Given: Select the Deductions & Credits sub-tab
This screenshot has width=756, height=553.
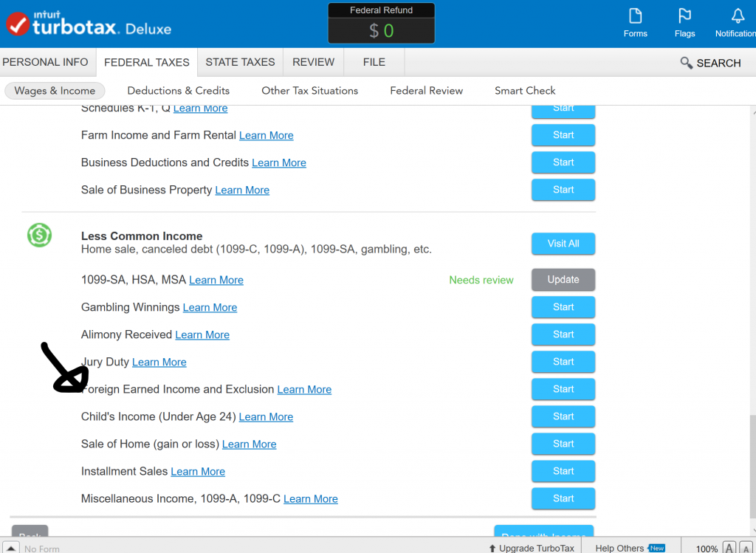Looking at the screenshot, I should click(178, 91).
